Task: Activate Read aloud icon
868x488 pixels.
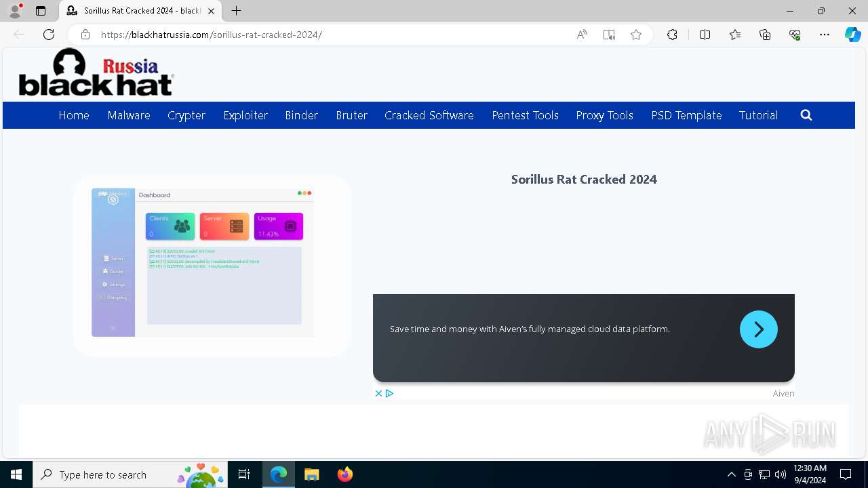Action: point(582,35)
